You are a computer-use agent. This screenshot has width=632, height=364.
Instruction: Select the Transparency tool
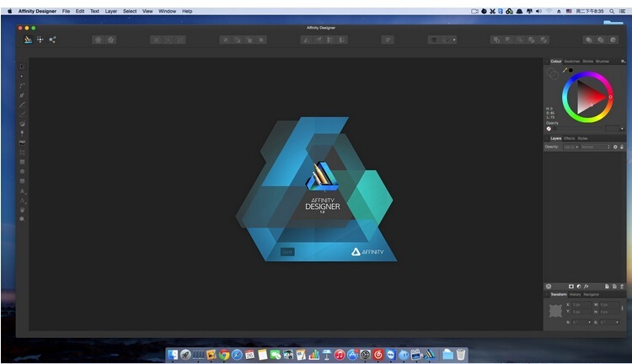tap(22, 133)
